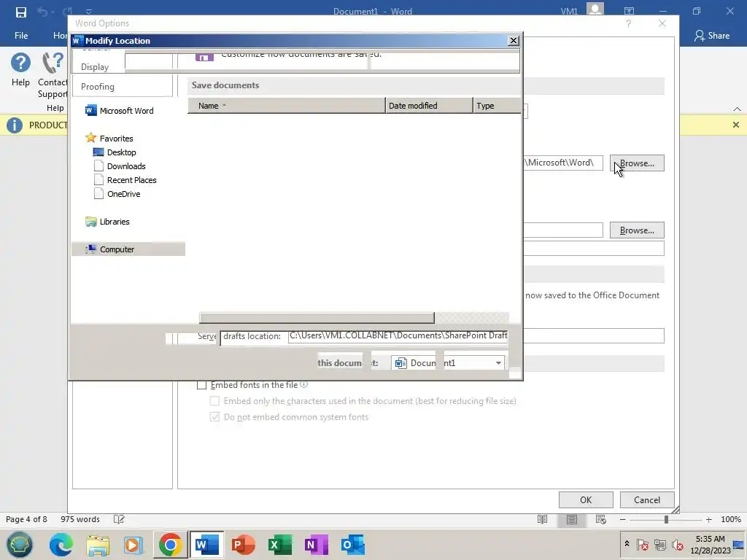Click the zoom out minus button

623,519
